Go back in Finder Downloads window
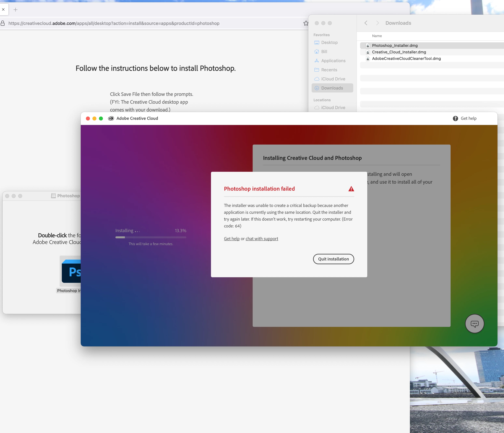 point(366,23)
